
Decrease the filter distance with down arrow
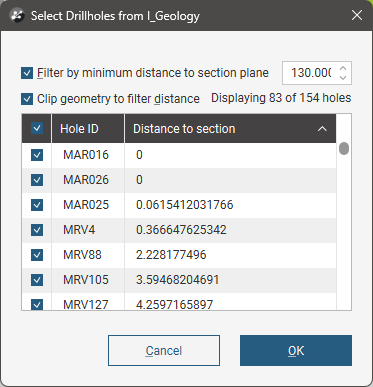click(343, 78)
